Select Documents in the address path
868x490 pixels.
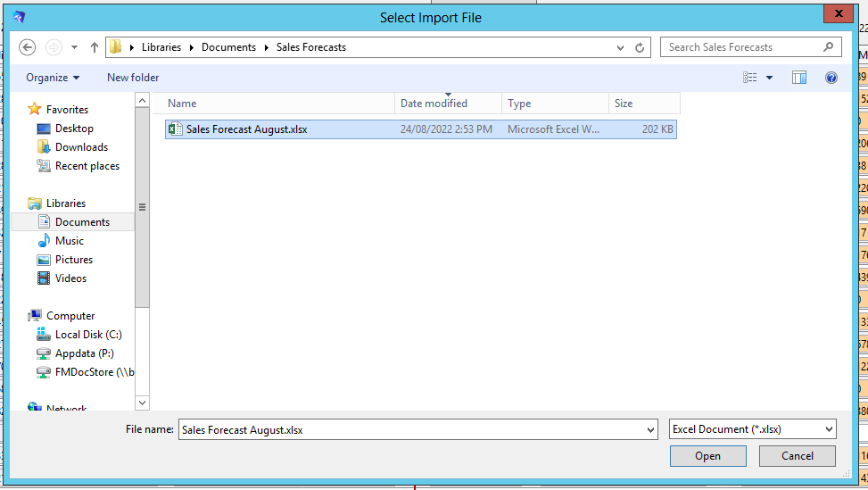[x=228, y=47]
